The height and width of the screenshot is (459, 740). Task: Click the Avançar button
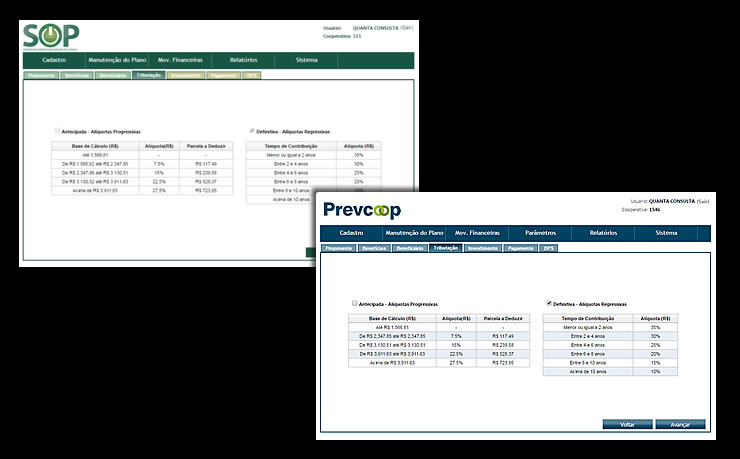click(680, 424)
